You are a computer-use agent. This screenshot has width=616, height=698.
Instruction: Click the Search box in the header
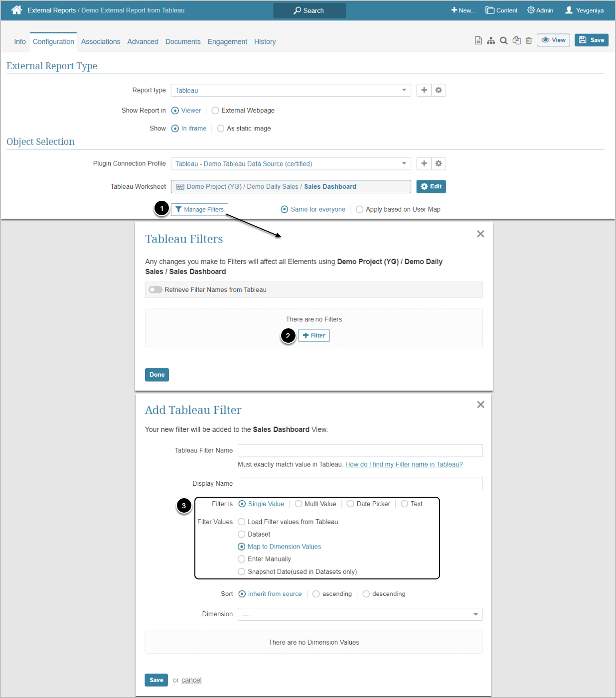(309, 10)
